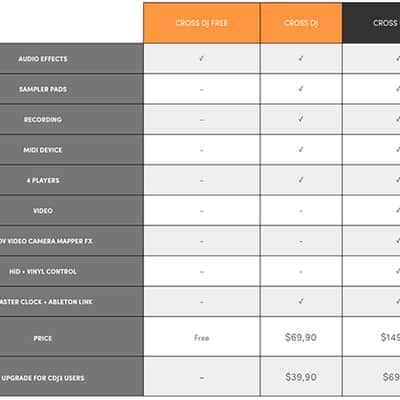The width and height of the screenshot is (400, 400).
Task: Click the dark Cross header on the right
Action: (x=371, y=23)
